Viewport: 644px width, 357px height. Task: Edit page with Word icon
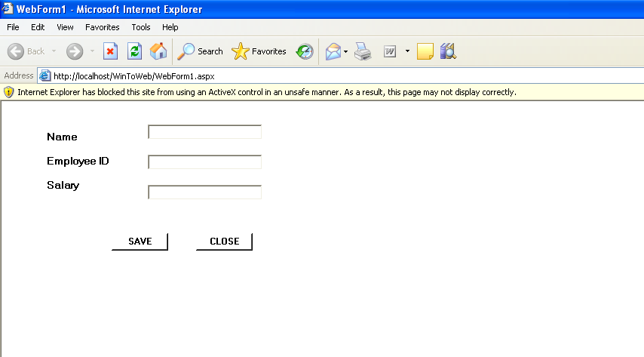(390, 51)
